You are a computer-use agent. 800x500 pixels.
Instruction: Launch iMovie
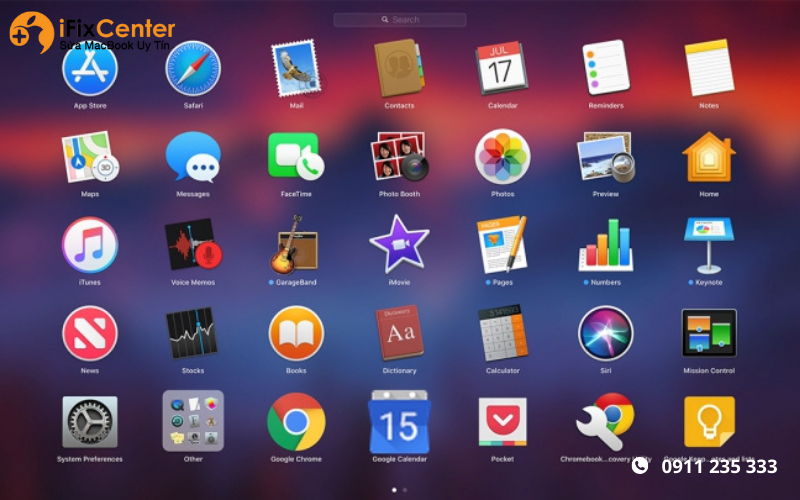click(x=399, y=244)
